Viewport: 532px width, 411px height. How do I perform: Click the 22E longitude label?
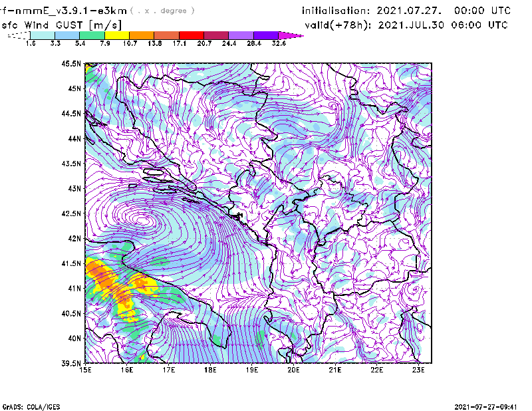pos(376,370)
